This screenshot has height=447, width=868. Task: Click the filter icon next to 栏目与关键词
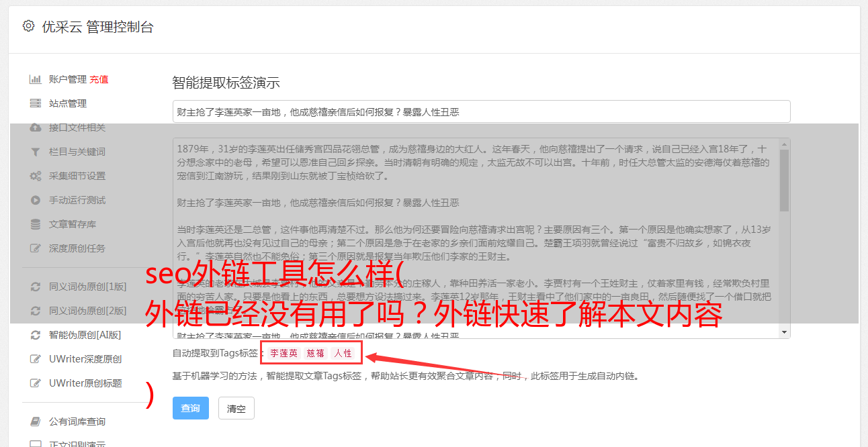pos(36,152)
